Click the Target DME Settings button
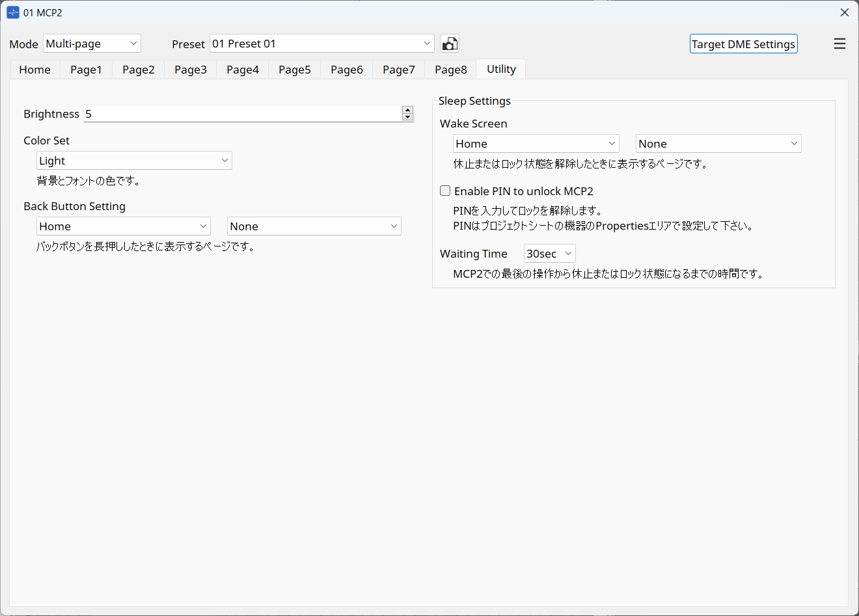 coord(743,44)
